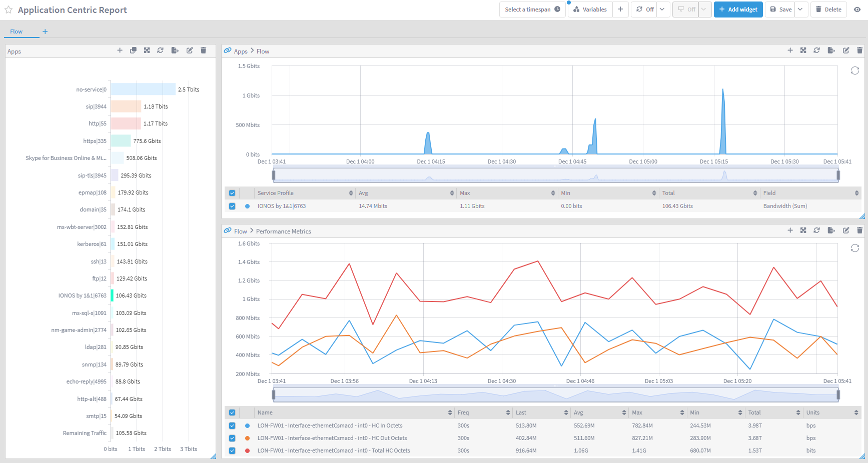Screen dimensions: 868x463
Task: Edit the Performance Metrics widget
Action: coord(846,230)
